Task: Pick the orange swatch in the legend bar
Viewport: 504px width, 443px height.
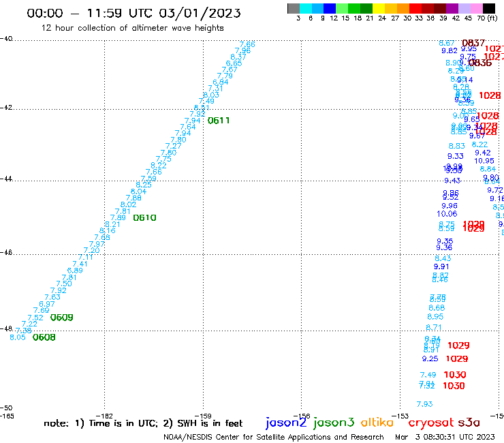Action: [x=403, y=8]
